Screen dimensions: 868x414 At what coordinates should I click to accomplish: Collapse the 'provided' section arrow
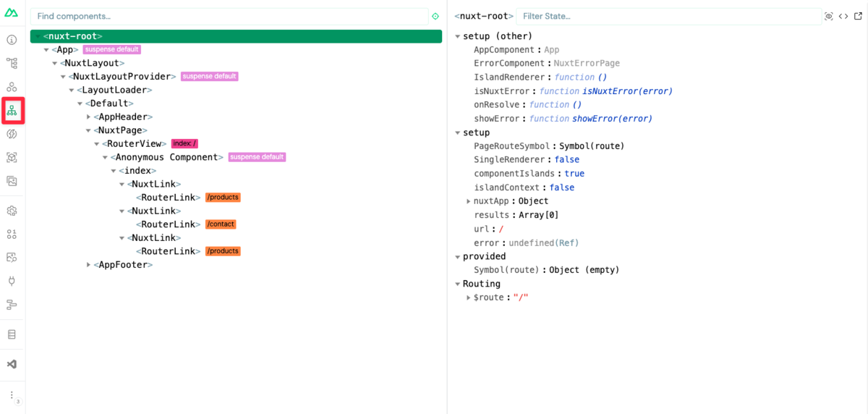[x=457, y=257]
